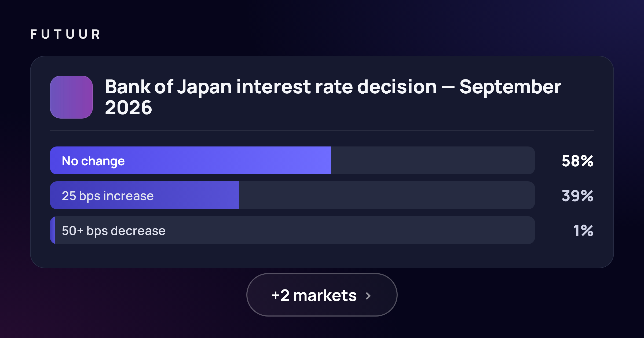
Task: Click the 58% probability value
Action: click(x=577, y=161)
